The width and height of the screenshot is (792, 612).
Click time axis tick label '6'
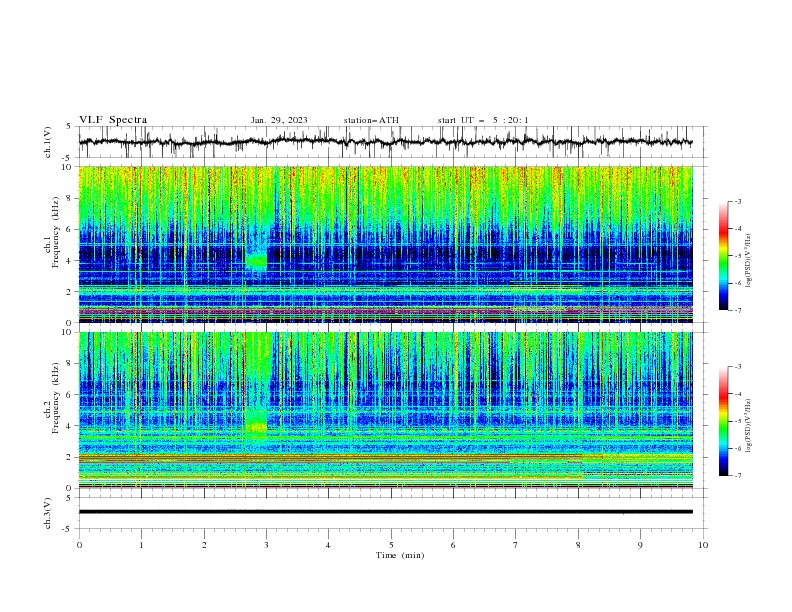453,545
